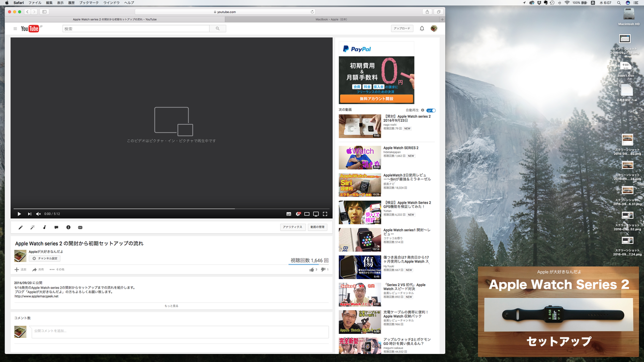Image resolution: width=644 pixels, height=362 pixels.
Task: Open the player settings gear
Action: [x=298, y=214]
